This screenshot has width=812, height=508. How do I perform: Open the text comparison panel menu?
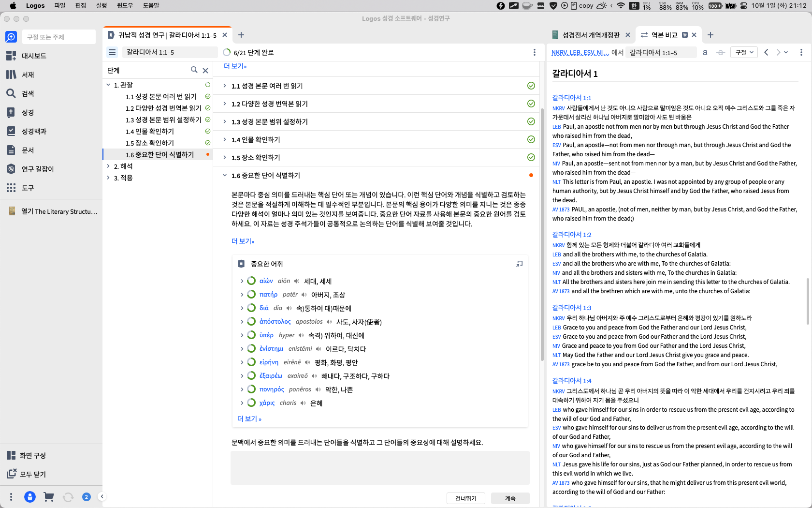pyautogui.click(x=801, y=52)
